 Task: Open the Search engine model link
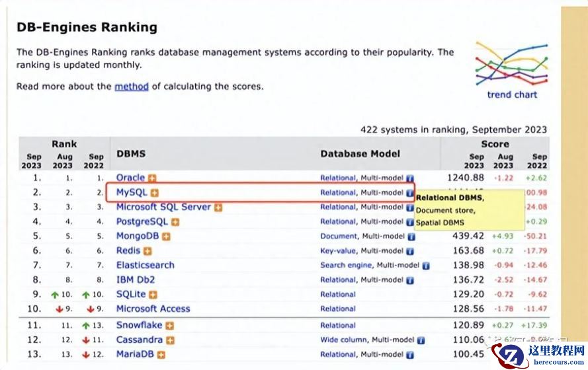(x=346, y=265)
